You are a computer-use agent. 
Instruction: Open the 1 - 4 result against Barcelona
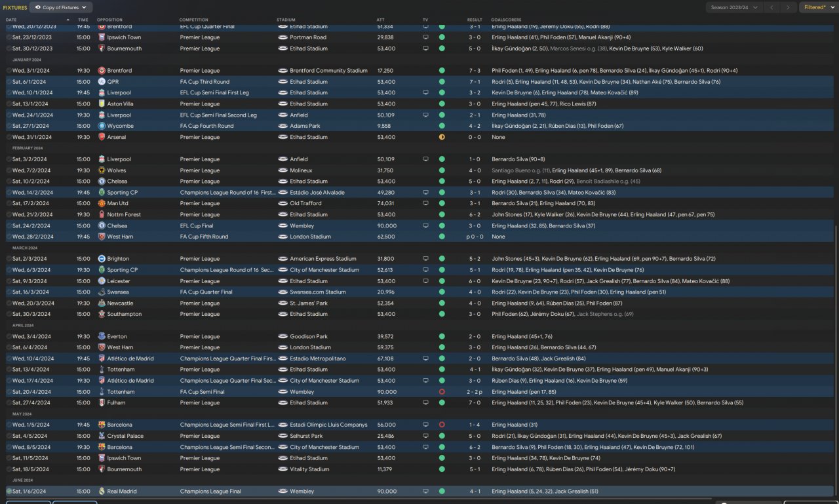click(x=475, y=425)
